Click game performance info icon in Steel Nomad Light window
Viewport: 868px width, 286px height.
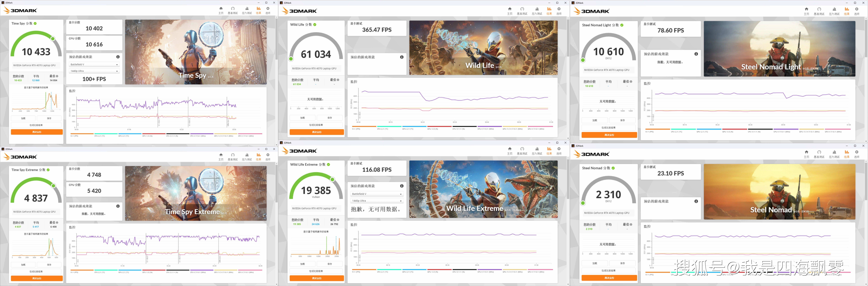[696, 54]
